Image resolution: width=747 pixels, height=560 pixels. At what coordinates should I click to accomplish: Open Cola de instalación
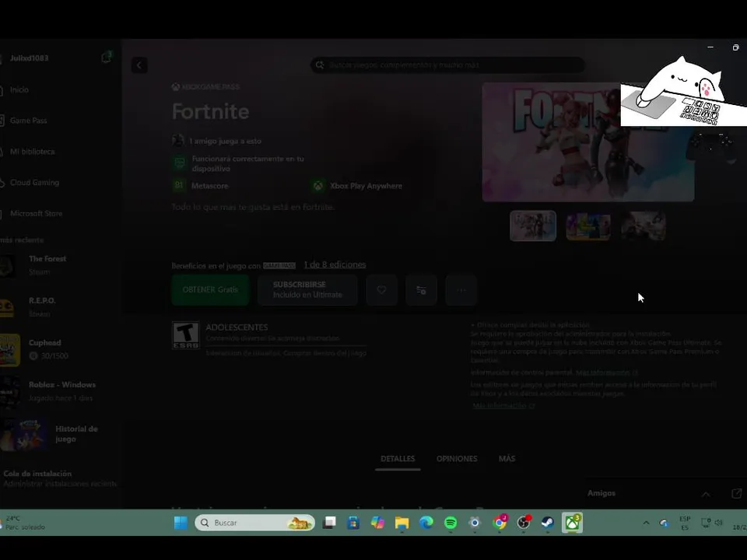coord(60,478)
